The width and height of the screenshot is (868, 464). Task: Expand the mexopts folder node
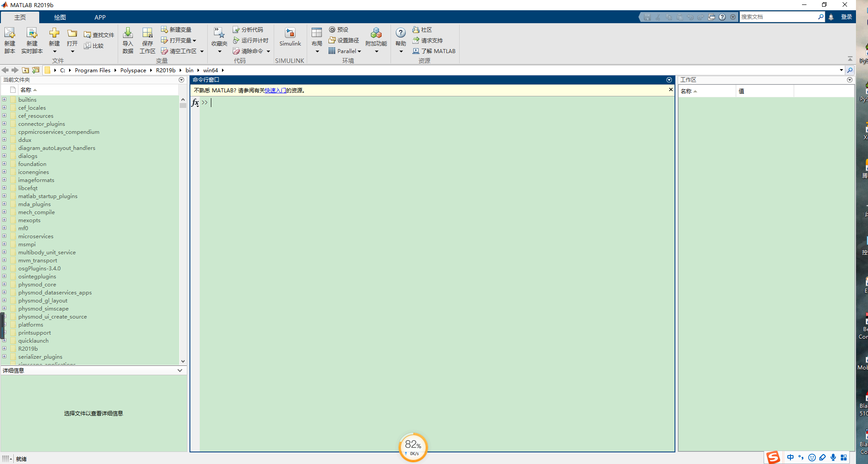coord(4,220)
